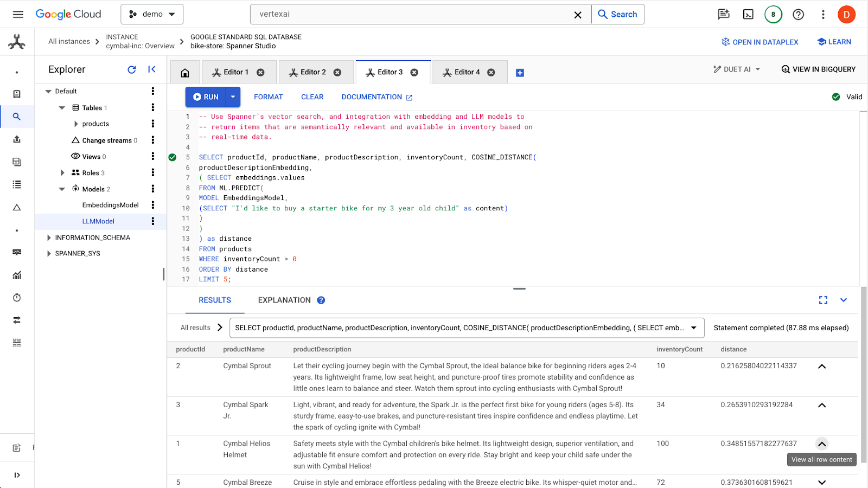
Task: Open Cloud Shell terminal icon
Action: [748, 15]
